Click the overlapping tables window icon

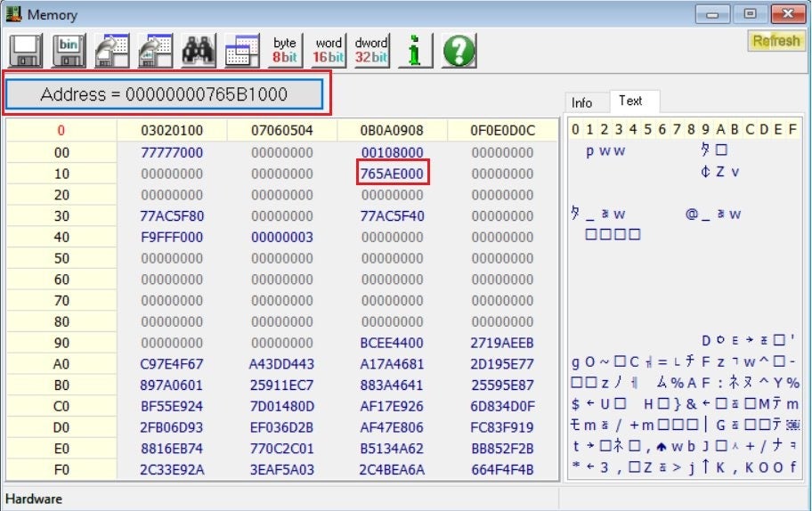tap(241, 50)
